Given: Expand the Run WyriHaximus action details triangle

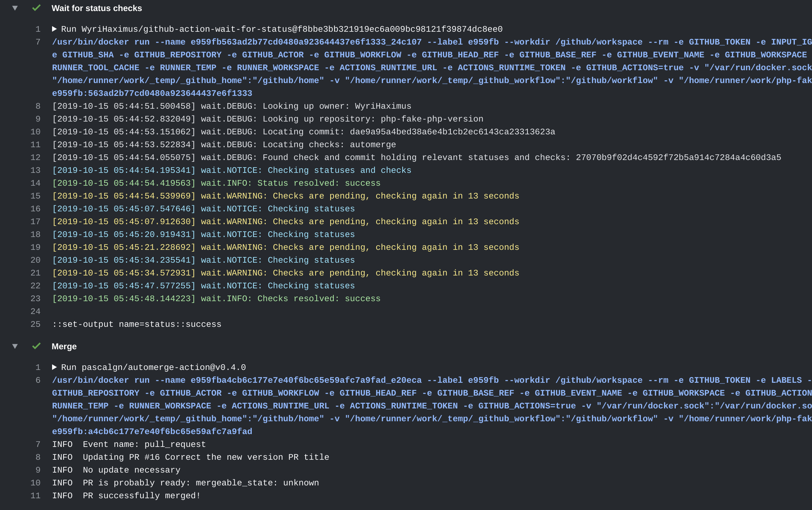Looking at the screenshot, I should (x=54, y=29).
